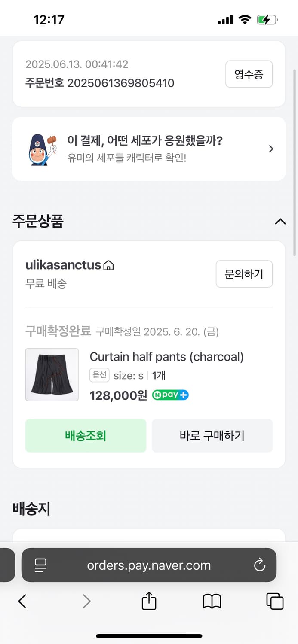
Task: Tap the previous tab edge on the left
Action: 6,565
